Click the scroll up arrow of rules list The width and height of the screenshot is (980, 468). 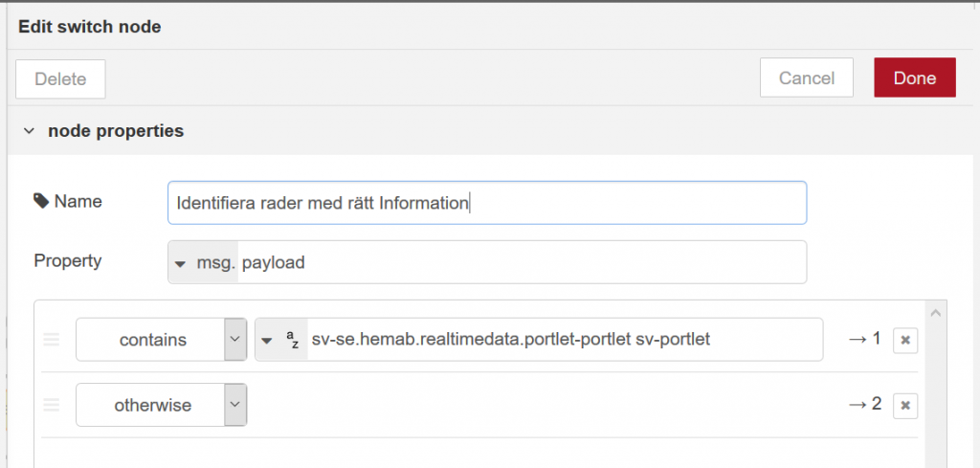coord(935,312)
